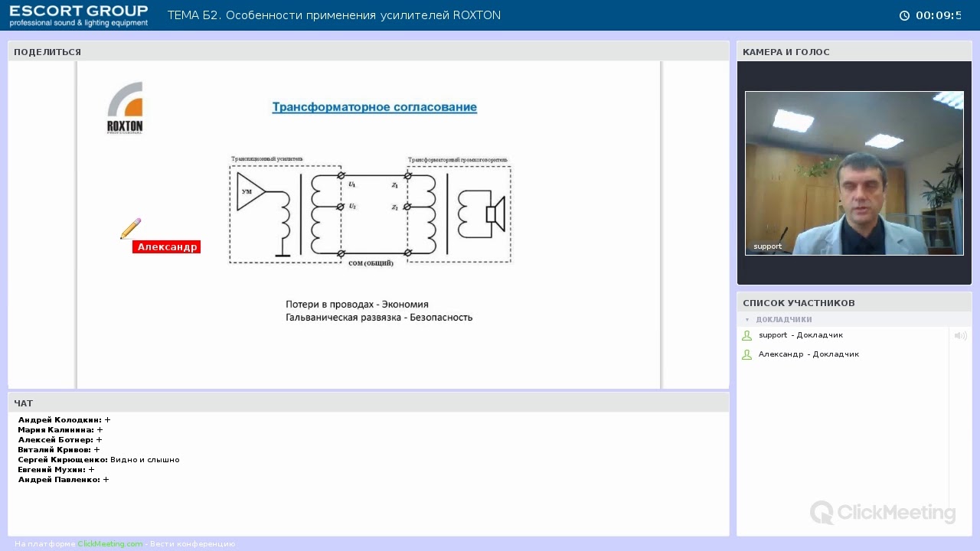Click the green user icon next to support

tap(747, 335)
